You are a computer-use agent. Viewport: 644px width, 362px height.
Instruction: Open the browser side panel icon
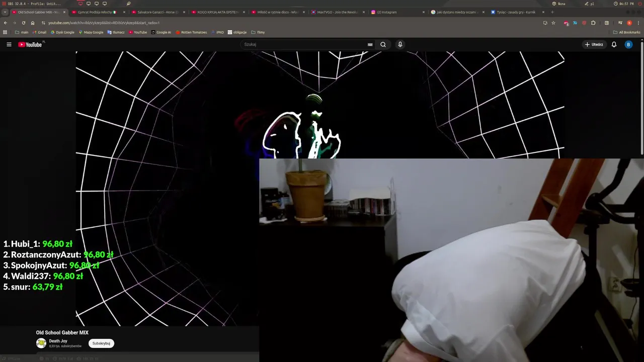coord(606,23)
